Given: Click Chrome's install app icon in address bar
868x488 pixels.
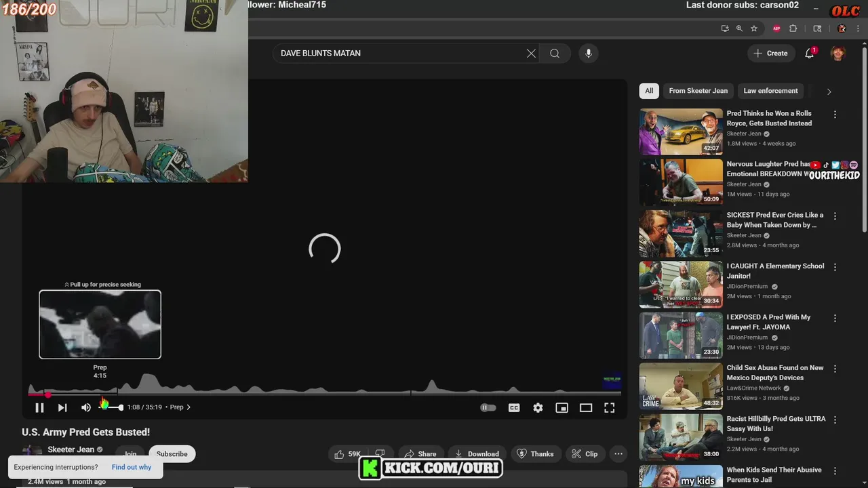Looking at the screenshot, I should 724,28.
